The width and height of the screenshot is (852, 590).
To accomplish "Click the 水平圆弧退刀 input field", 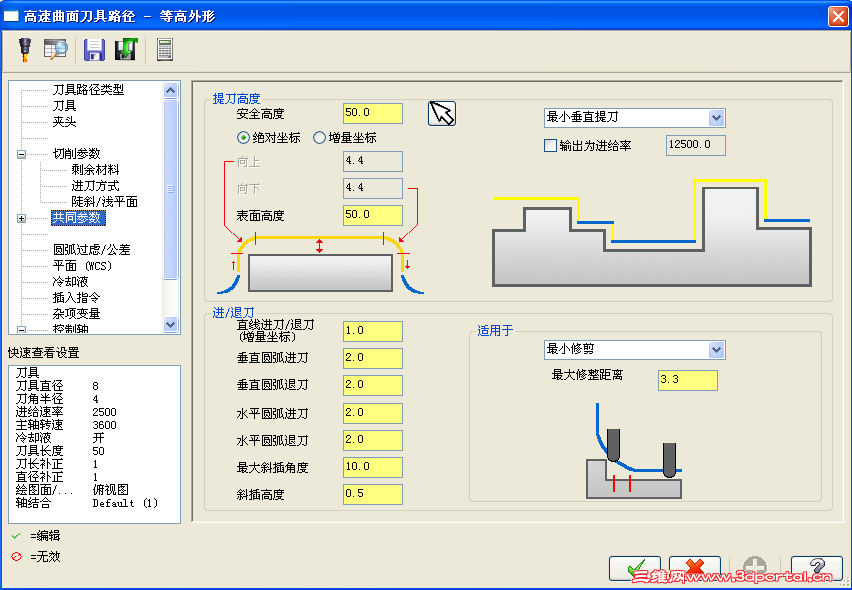I will click(x=373, y=440).
